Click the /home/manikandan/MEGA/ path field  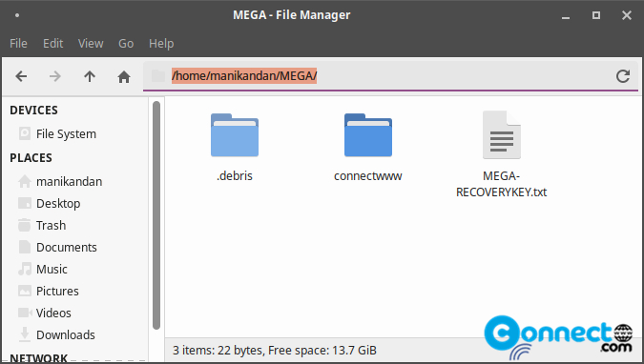(x=390, y=76)
